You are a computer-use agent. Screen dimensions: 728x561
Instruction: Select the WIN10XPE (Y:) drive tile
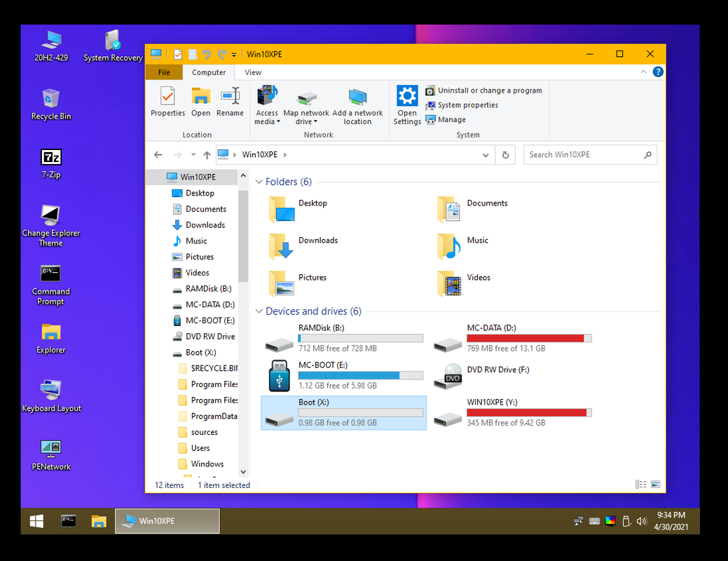[x=512, y=413]
